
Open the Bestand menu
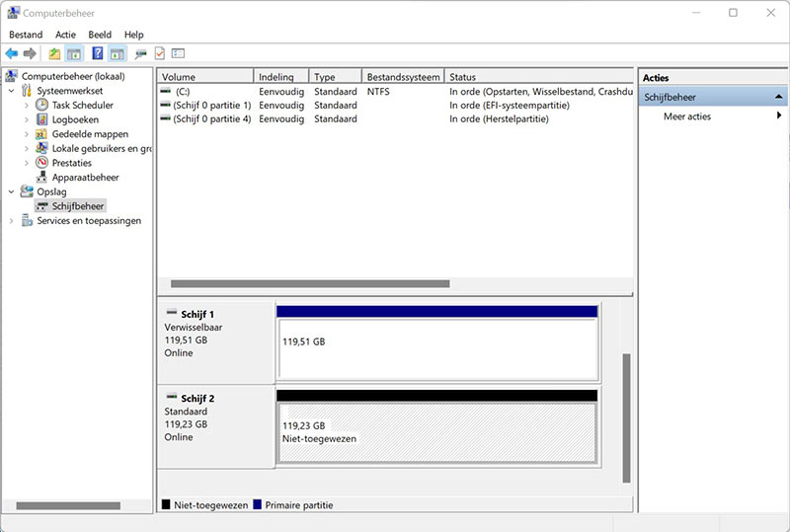coord(26,35)
